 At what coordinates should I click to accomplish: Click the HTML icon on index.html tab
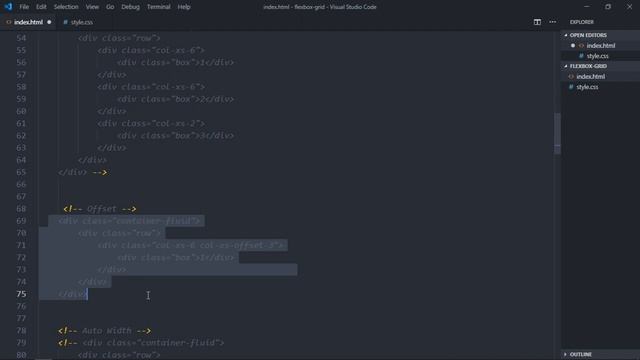(x=9, y=22)
